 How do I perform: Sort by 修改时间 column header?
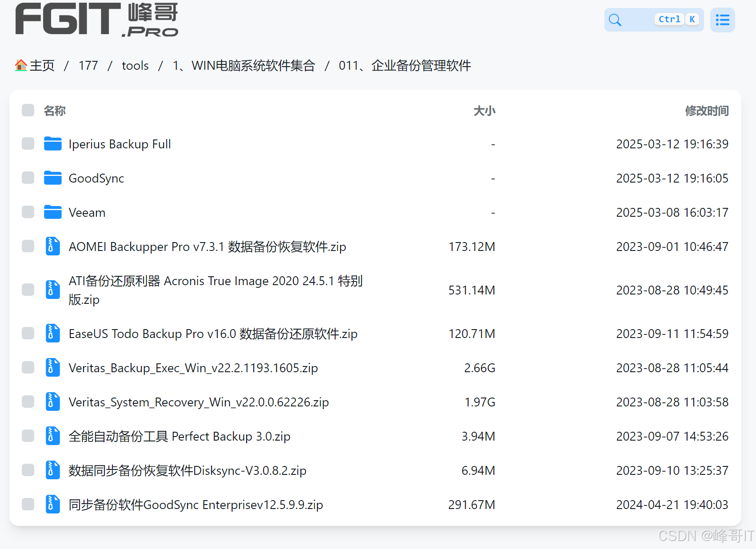coord(707,111)
